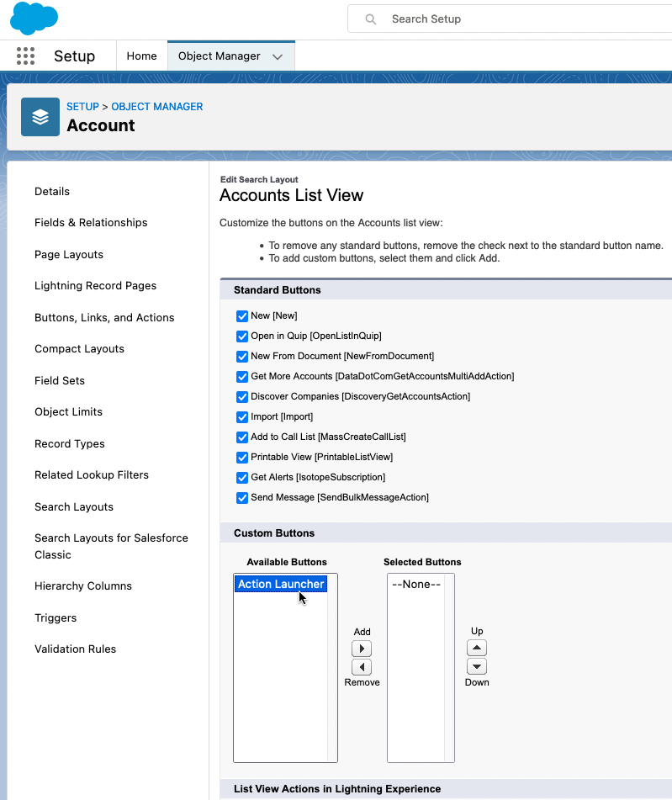Open Related Lookup Filters
This screenshot has width=672, height=800.
click(x=92, y=475)
